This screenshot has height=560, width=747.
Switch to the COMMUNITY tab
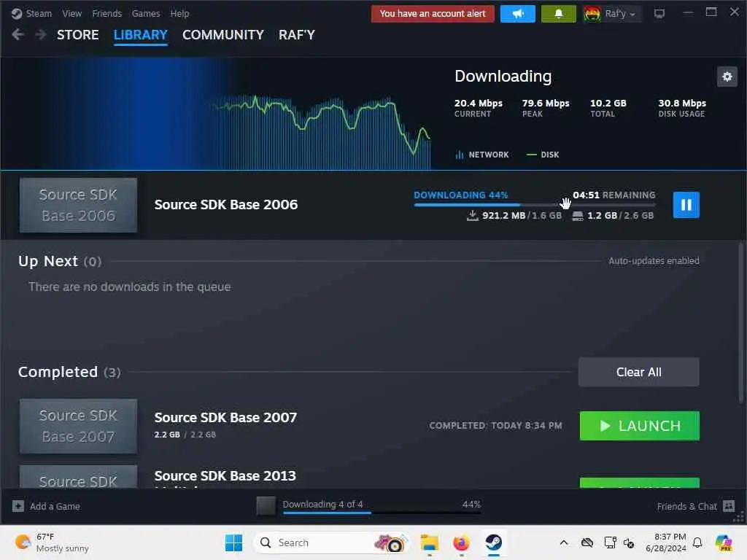tap(223, 35)
